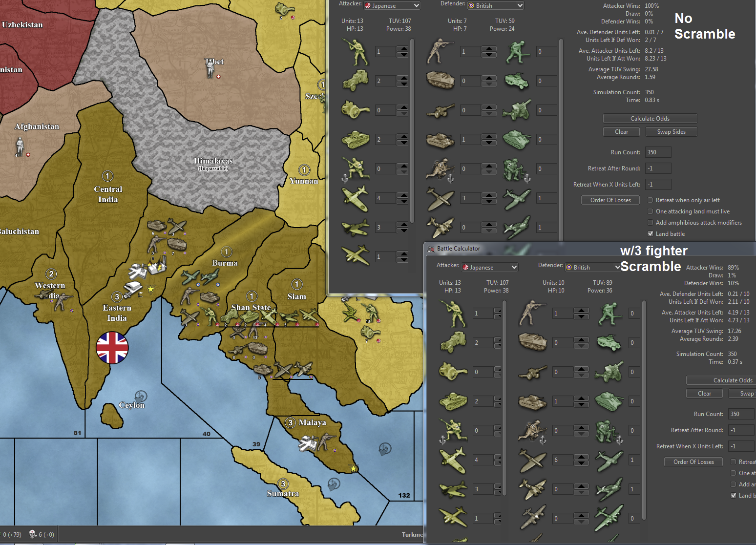Click the Central India territory label
This screenshot has height=545, width=756.
pos(108,194)
